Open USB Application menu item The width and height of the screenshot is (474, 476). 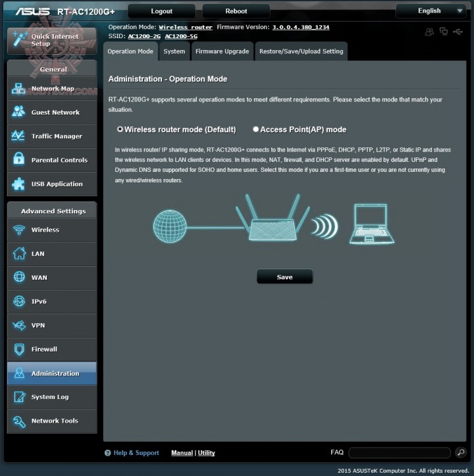click(x=52, y=184)
